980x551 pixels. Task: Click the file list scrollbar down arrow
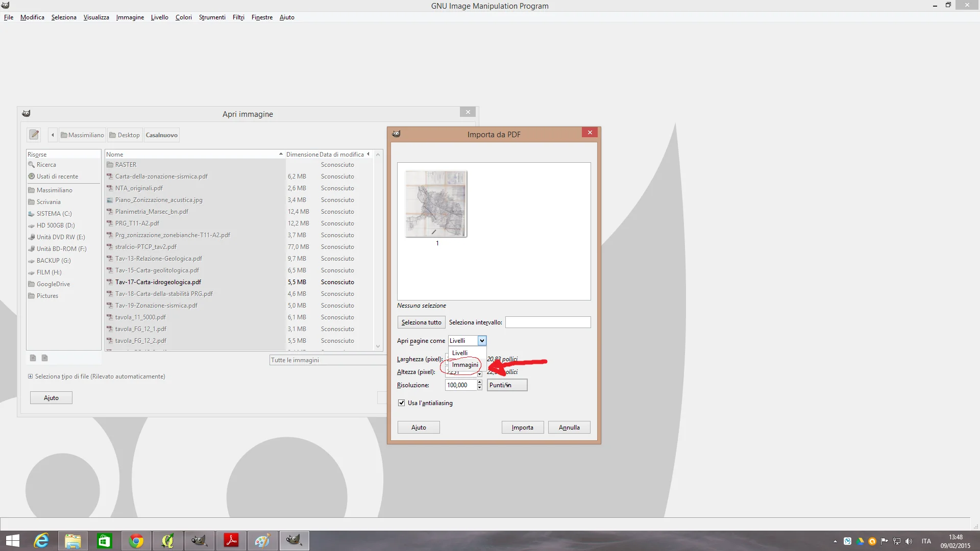378,346
